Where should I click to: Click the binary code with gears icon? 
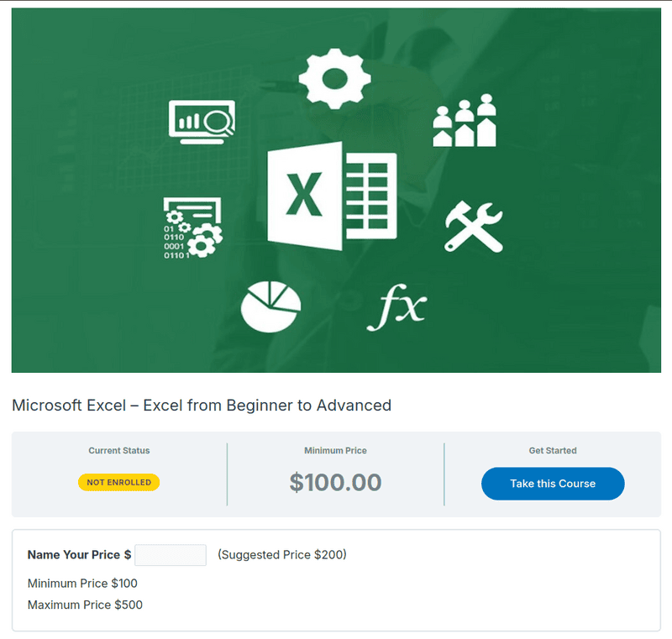[x=192, y=227]
